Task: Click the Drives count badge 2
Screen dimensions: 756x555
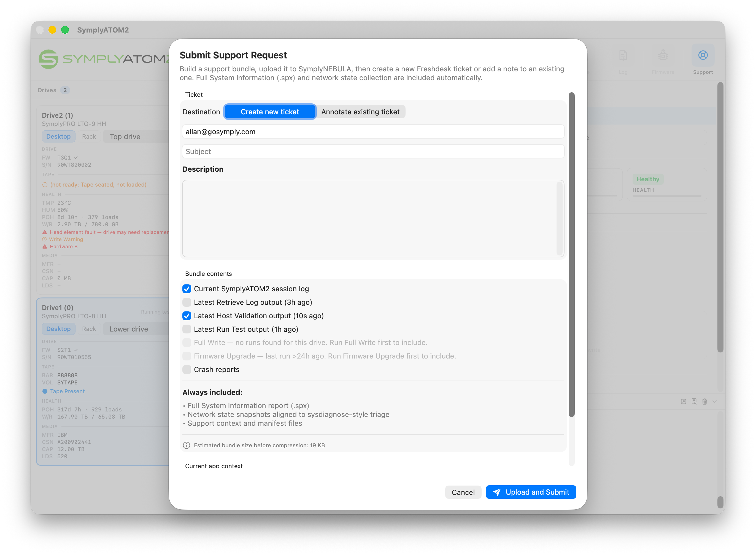Action: point(65,90)
